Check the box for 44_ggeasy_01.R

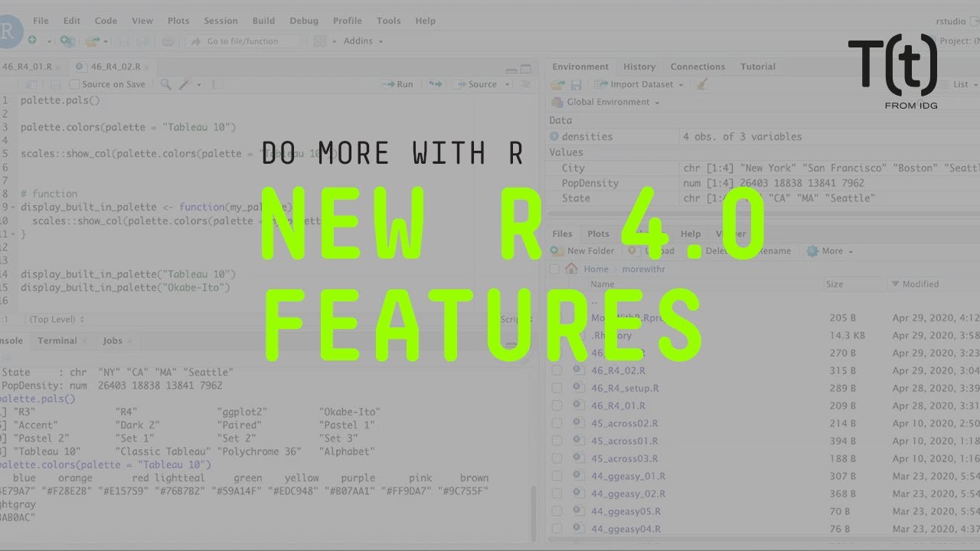coord(557,476)
